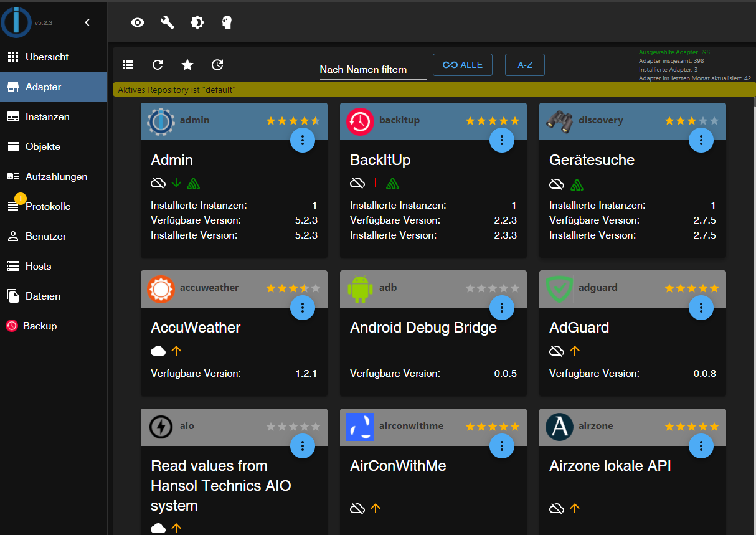Screen dimensions: 756x535
Task: Click the airzone letter A logo
Action: click(x=559, y=427)
